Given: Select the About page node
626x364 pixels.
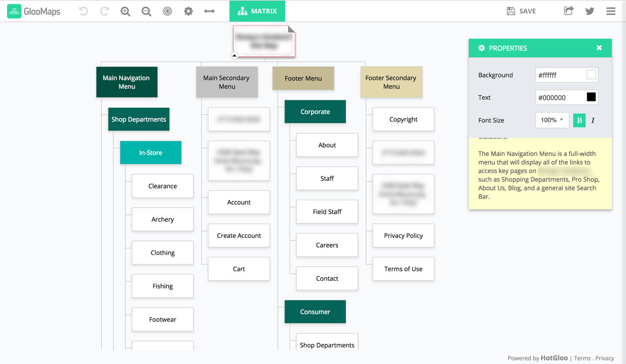Looking at the screenshot, I should tap(327, 145).
